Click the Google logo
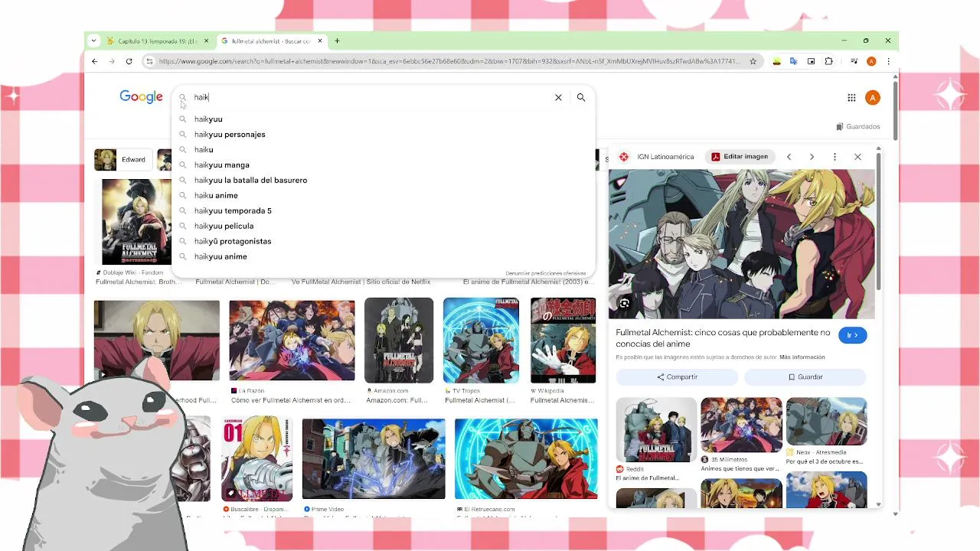Screen dimensions: 980x551 (x=141, y=97)
